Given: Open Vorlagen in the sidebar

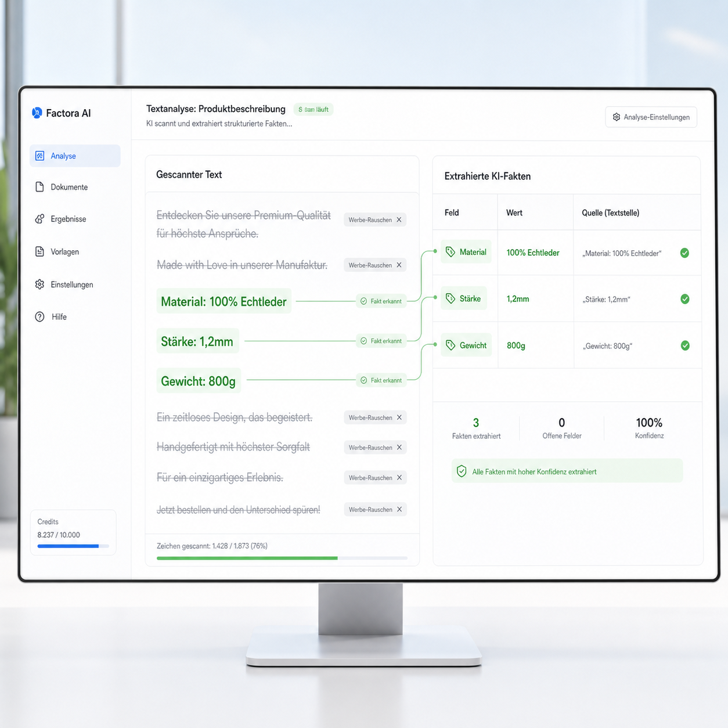Looking at the screenshot, I should [57, 251].
